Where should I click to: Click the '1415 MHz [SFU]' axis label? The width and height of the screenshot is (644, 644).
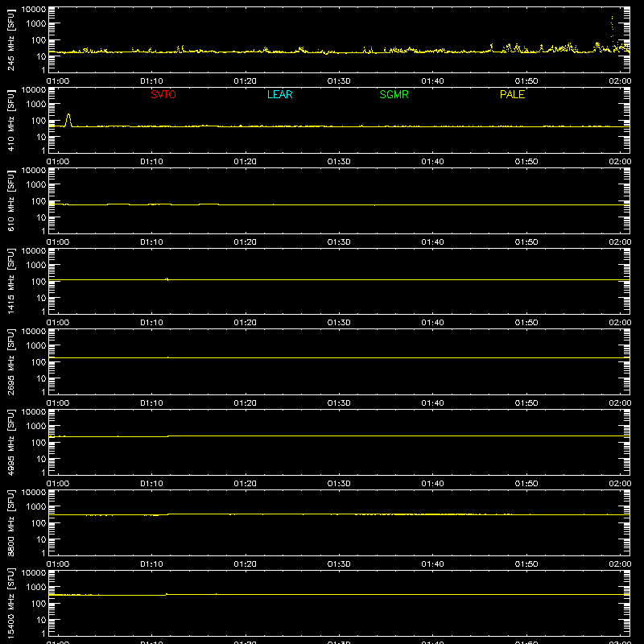[10, 282]
